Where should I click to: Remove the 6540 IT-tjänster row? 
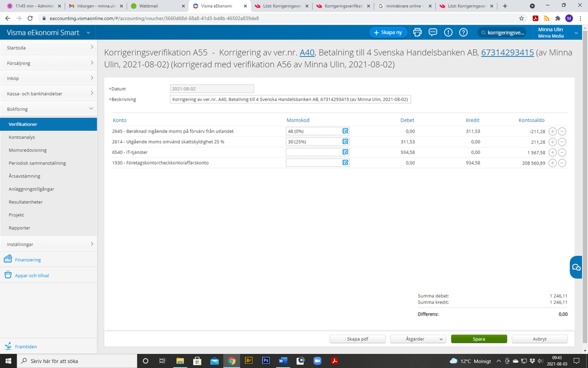click(x=561, y=153)
